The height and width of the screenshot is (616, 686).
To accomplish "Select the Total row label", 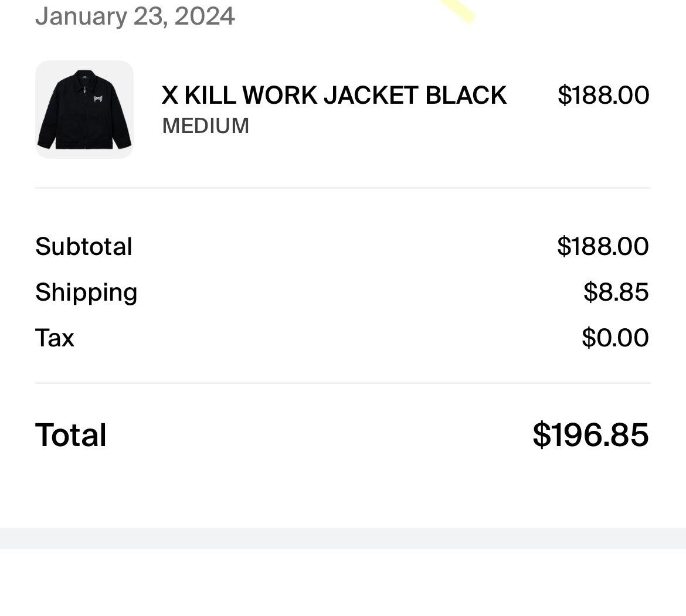I will pyautogui.click(x=70, y=434).
